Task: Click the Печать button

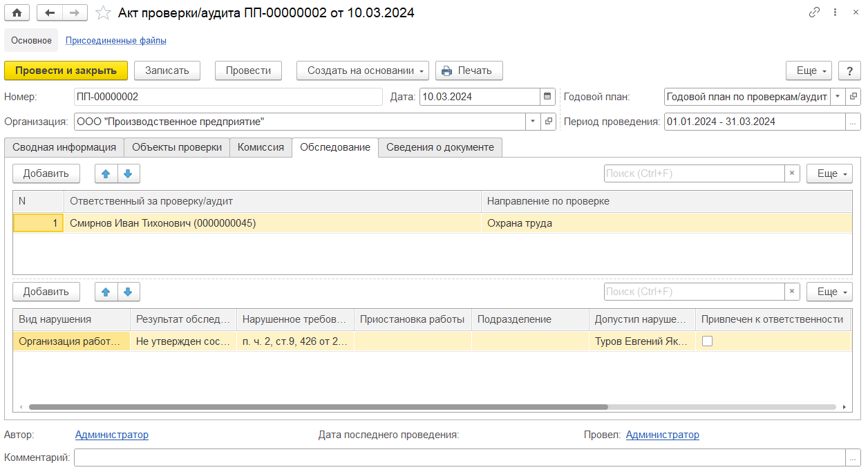Action: [469, 70]
